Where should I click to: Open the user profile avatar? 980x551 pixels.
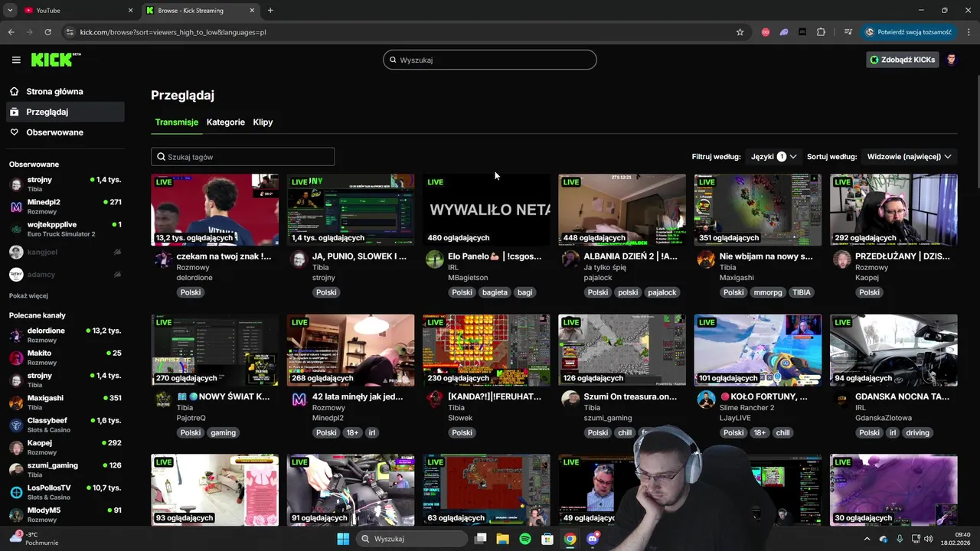(952, 60)
